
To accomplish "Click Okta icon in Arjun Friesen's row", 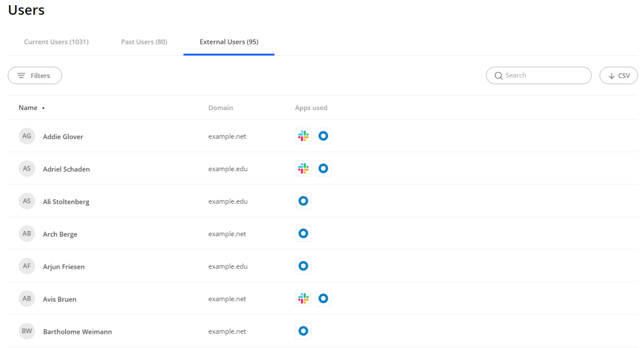I will click(x=303, y=266).
